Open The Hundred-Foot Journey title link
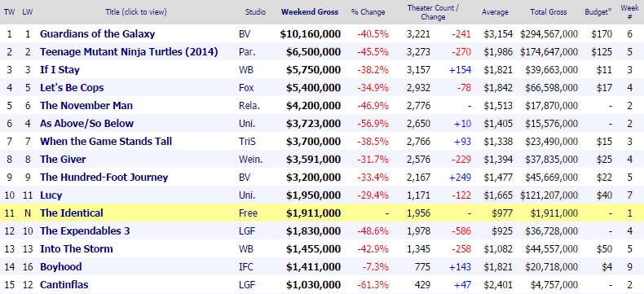The width and height of the screenshot is (644, 294). (x=104, y=178)
